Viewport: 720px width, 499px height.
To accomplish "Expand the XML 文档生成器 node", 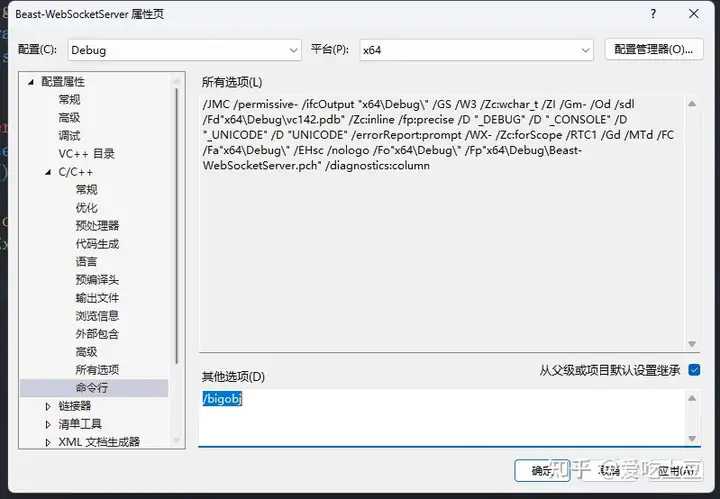I will coord(47,442).
